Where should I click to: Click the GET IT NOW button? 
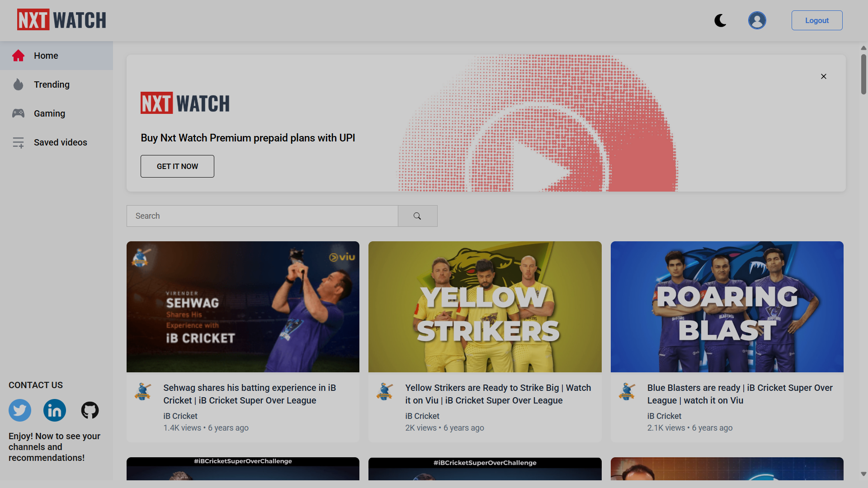pos(177,166)
